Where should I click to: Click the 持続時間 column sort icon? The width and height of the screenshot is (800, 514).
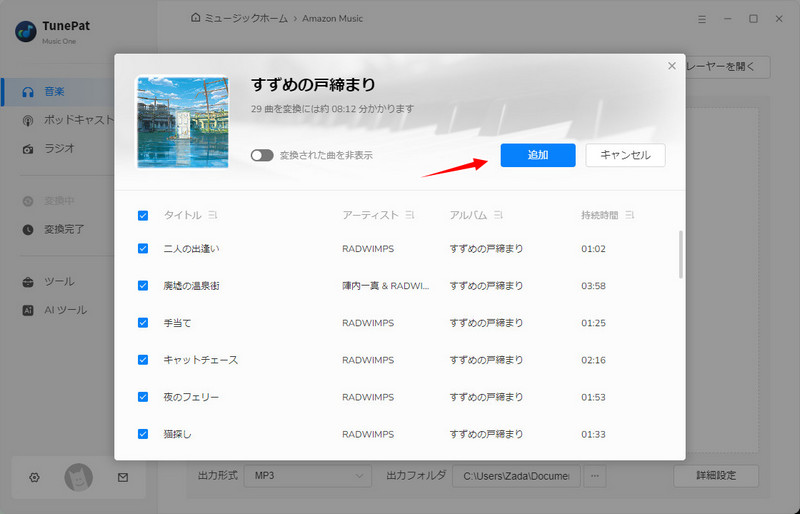point(630,215)
